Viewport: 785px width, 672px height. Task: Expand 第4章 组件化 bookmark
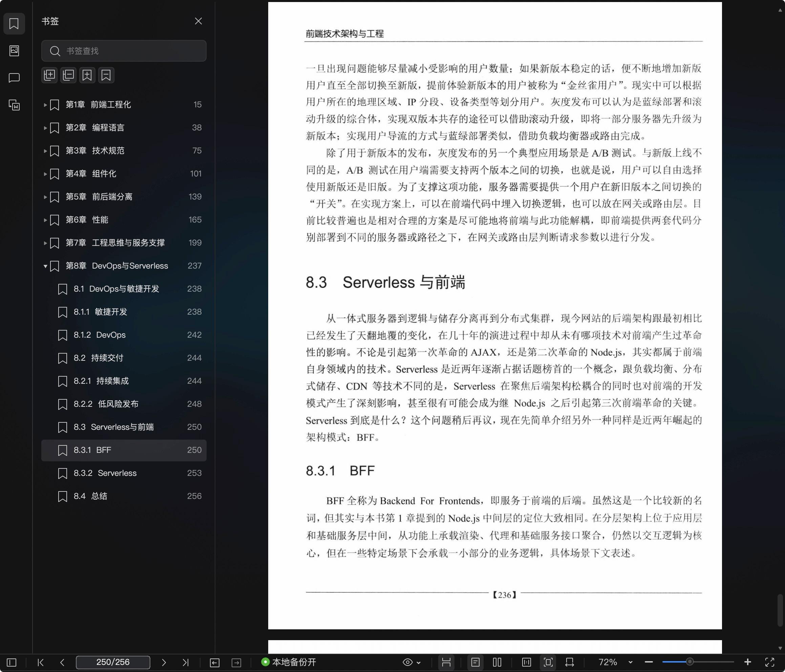tap(45, 174)
